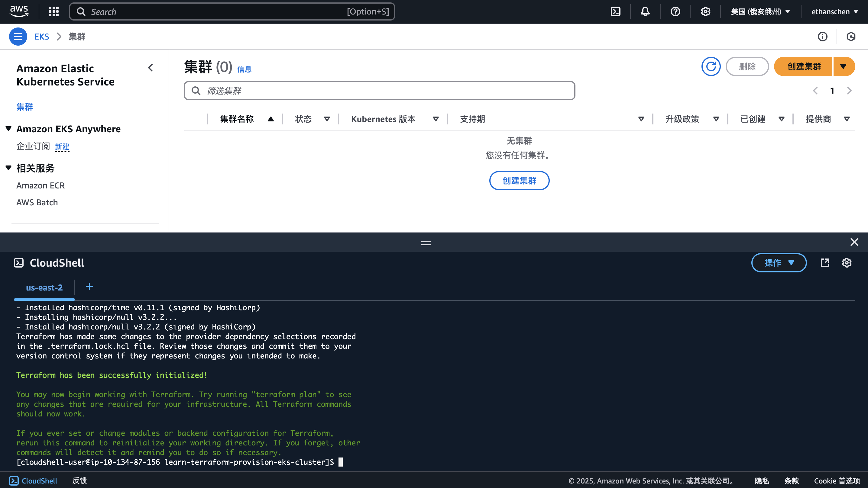Refresh the clusters list
The height and width of the screenshot is (488, 868).
pos(711,66)
